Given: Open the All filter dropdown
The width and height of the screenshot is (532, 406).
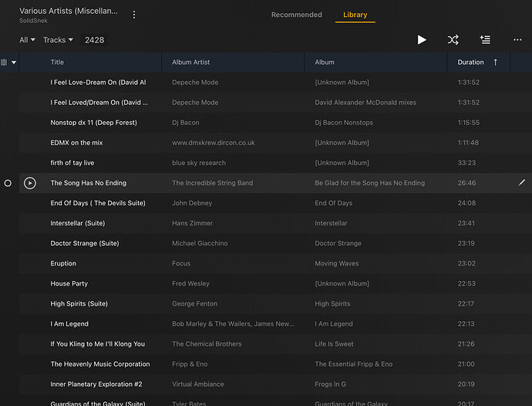Looking at the screenshot, I should point(27,40).
